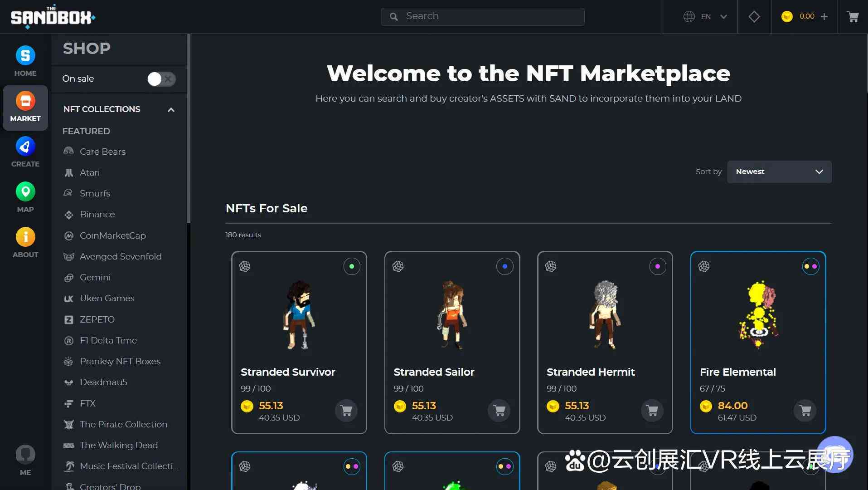Click the 84.00 price on Fire Elemental
Image resolution: width=868 pixels, height=490 pixels.
point(732,406)
